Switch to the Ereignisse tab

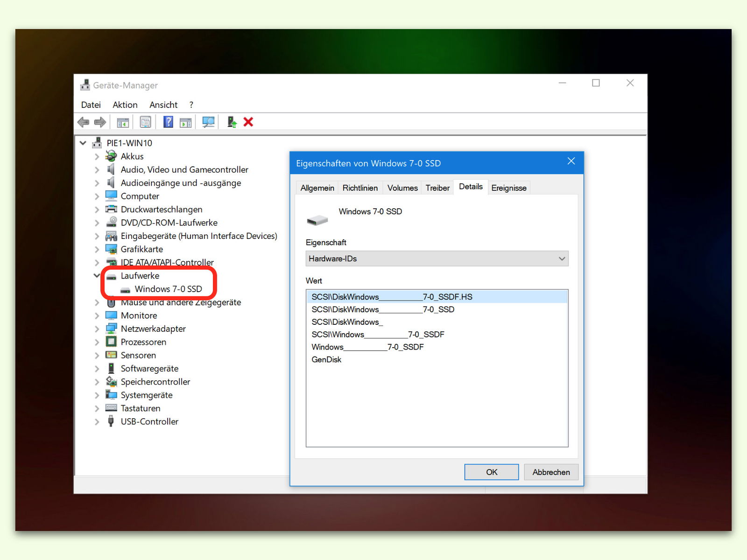click(509, 188)
